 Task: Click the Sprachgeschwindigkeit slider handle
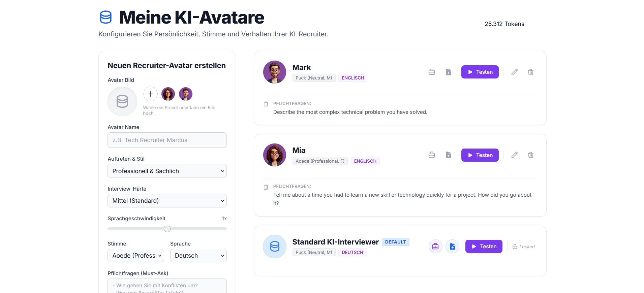167,229
